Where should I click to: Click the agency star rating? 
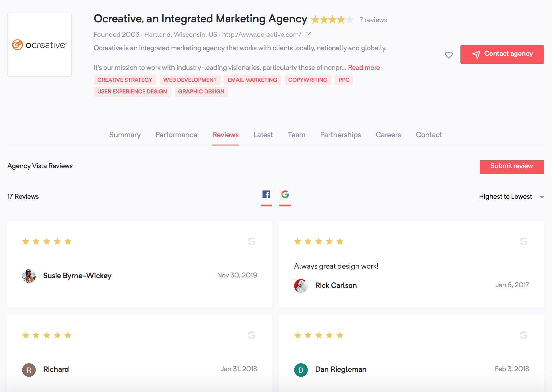pos(332,20)
